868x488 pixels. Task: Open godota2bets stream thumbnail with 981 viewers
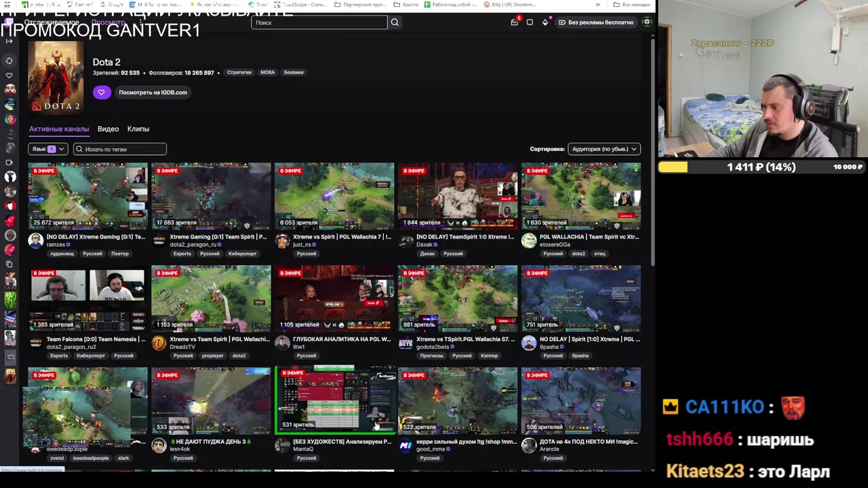458,298
